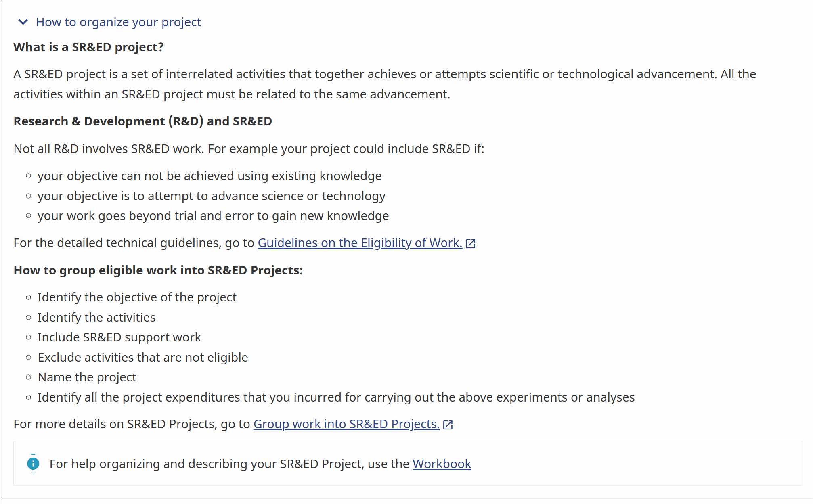Click the Include SR&ED support work bullet
This screenshot has height=504, width=813.
click(119, 337)
